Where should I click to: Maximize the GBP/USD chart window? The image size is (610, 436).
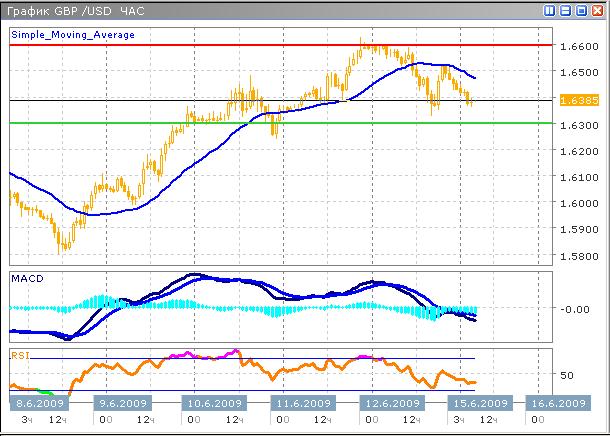(x=581, y=11)
